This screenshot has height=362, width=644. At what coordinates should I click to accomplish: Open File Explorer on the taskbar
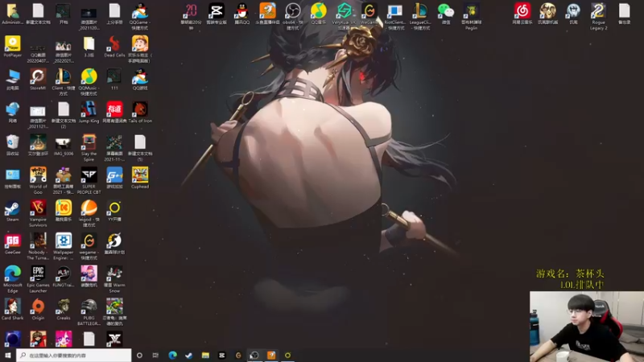pos(205,356)
